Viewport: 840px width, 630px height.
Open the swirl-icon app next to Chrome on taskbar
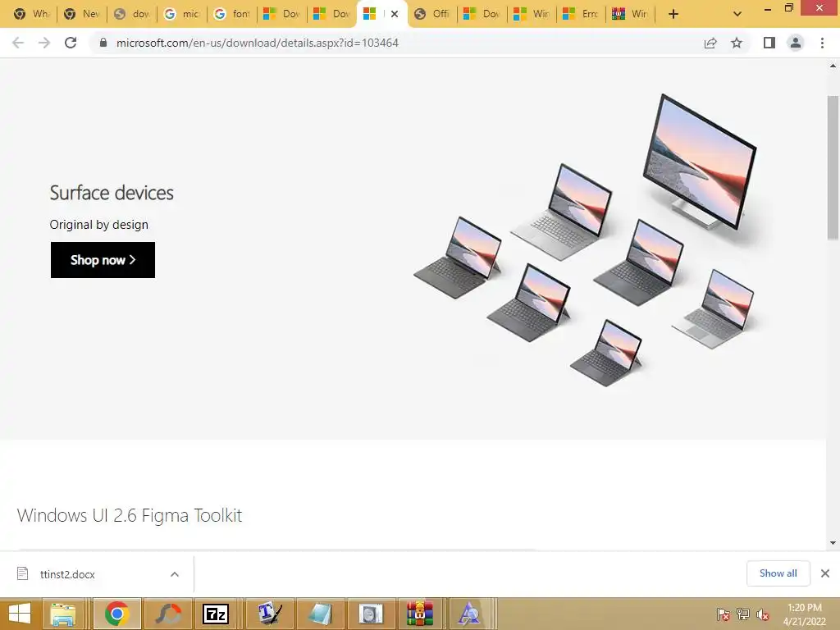(168, 614)
